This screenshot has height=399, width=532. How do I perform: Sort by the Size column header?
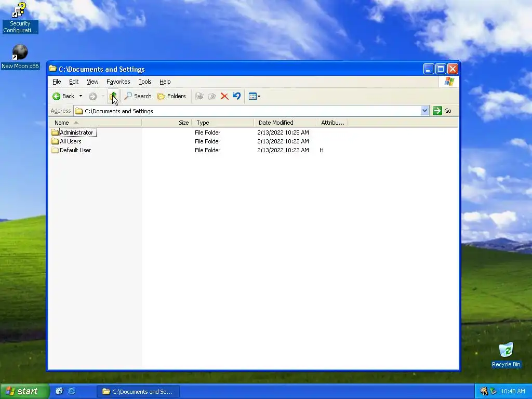pyautogui.click(x=167, y=123)
